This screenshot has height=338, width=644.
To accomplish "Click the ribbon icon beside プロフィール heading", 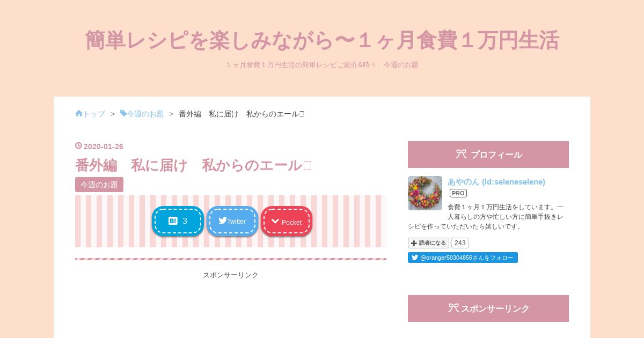I will [x=461, y=154].
